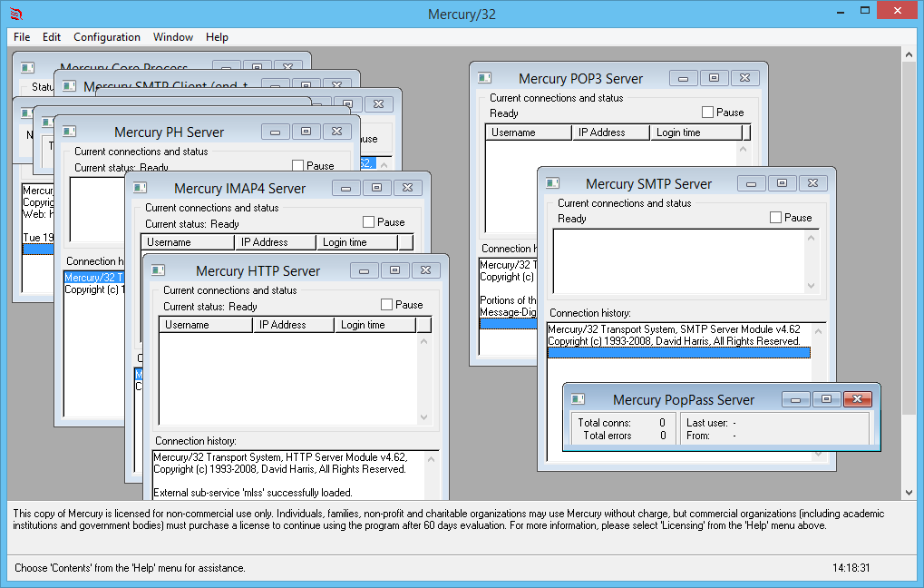This screenshot has height=588, width=924.
Task: Minimize the Mercury SMTP Server window
Action: [x=752, y=183]
